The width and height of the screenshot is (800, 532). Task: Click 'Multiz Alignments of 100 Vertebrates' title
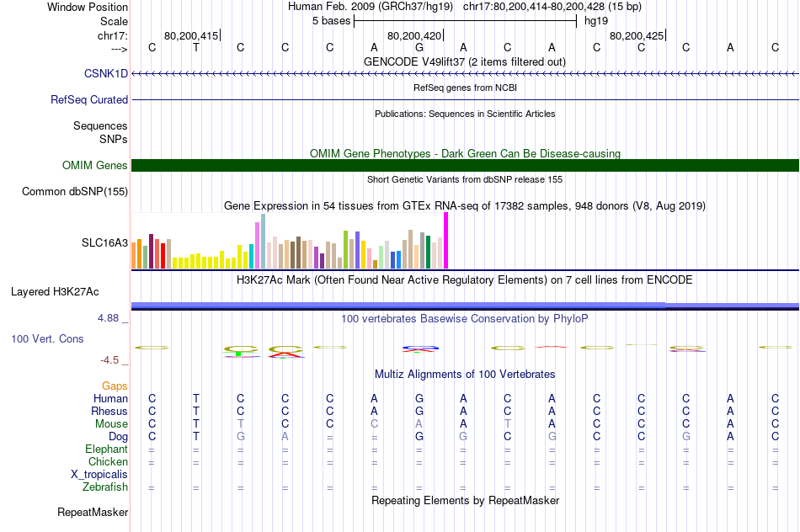click(x=465, y=375)
